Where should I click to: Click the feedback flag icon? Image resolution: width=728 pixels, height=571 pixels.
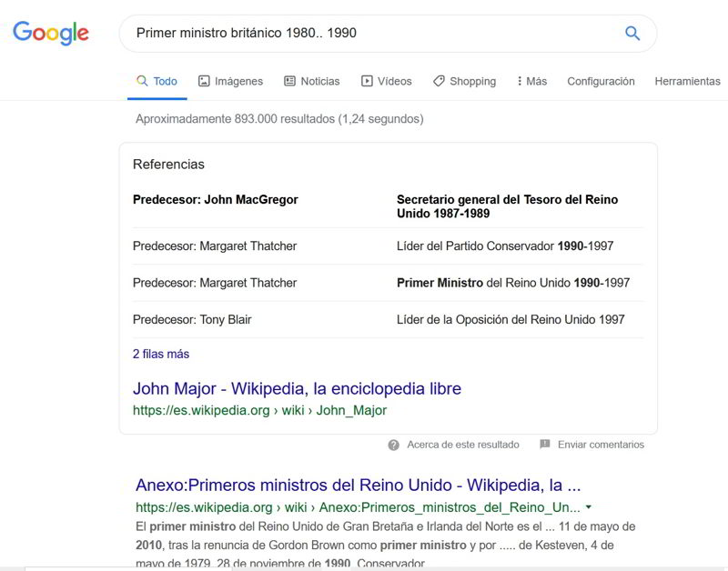545,445
